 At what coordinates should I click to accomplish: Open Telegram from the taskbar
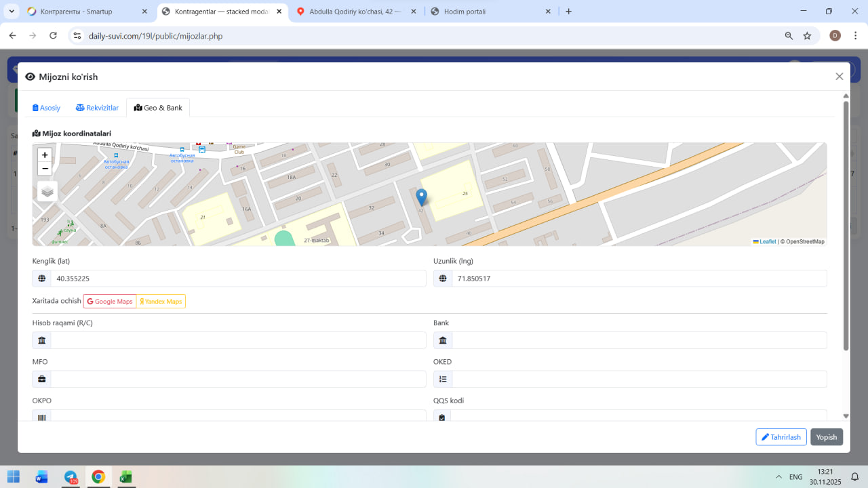[71, 477]
